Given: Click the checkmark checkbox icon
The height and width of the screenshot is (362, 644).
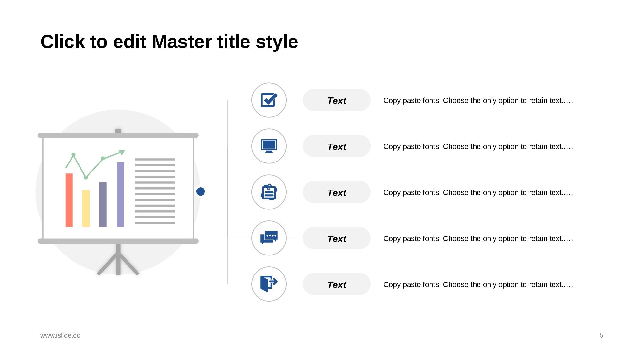Looking at the screenshot, I should [269, 100].
